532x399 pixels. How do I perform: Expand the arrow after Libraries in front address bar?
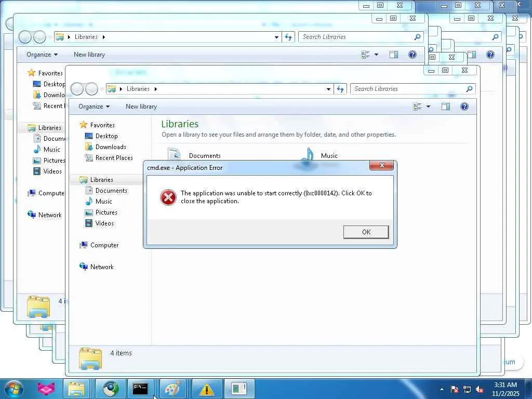[155, 89]
